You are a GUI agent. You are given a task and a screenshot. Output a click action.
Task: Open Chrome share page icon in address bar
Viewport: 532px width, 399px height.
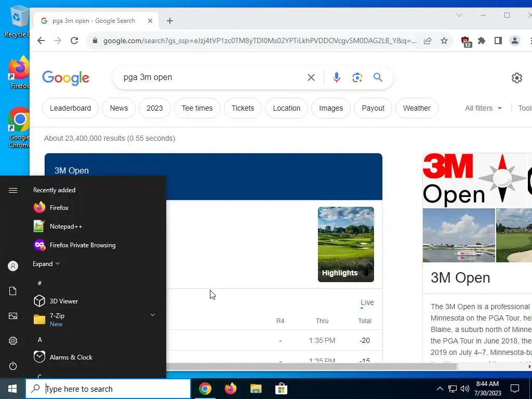click(x=428, y=41)
